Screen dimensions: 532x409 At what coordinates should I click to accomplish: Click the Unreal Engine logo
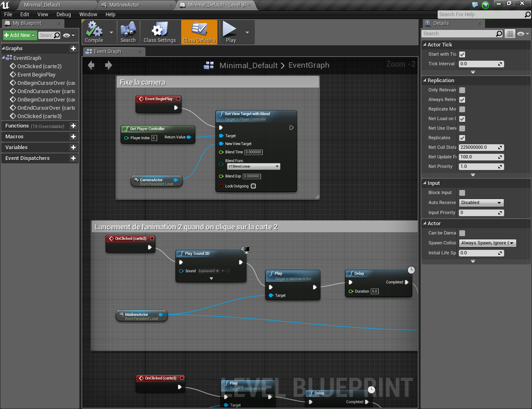pos(5,5)
